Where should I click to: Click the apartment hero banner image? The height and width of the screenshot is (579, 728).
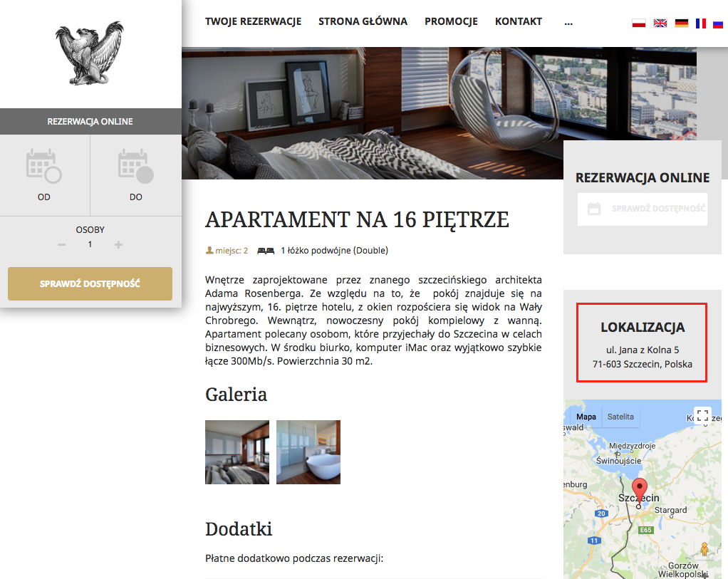439,113
